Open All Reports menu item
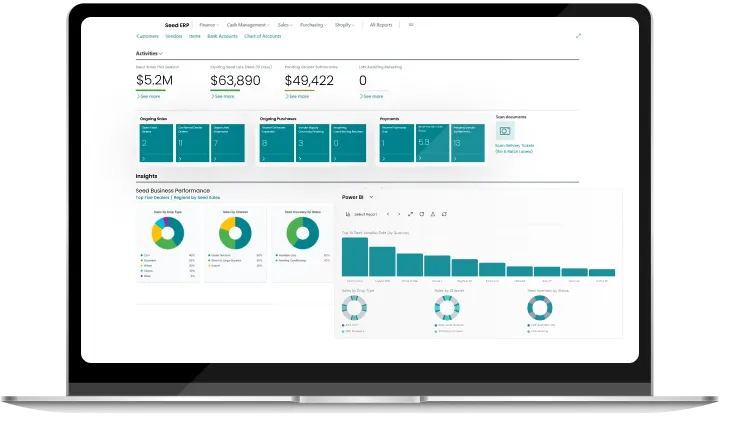This screenshot has width=733, height=432. [x=381, y=23]
